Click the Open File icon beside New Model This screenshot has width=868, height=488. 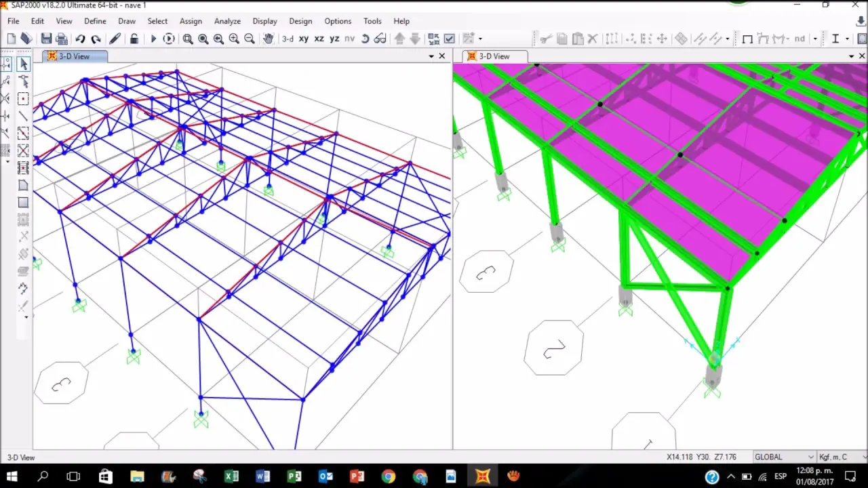pos(26,39)
